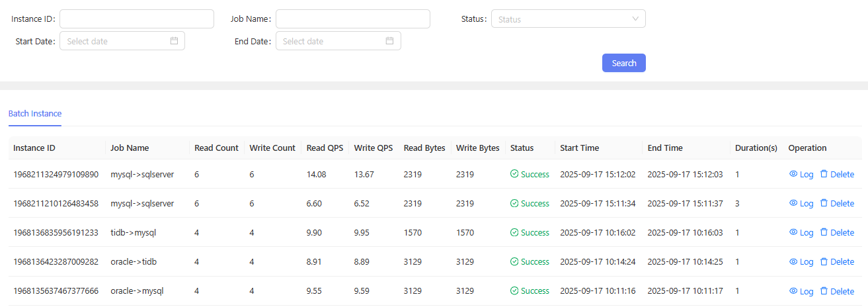
Task: Click the Duration(s) column header
Action: 756,148
